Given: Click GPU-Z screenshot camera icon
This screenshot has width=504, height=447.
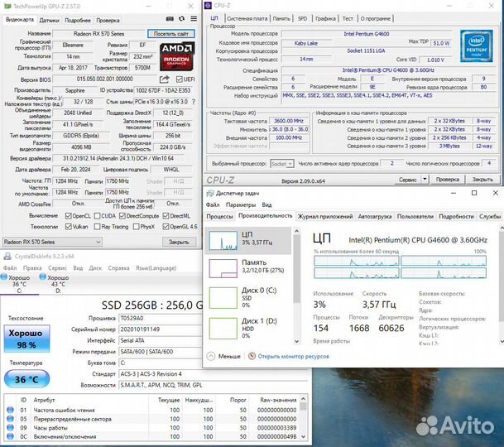Looking at the screenshot, I should point(170,19).
